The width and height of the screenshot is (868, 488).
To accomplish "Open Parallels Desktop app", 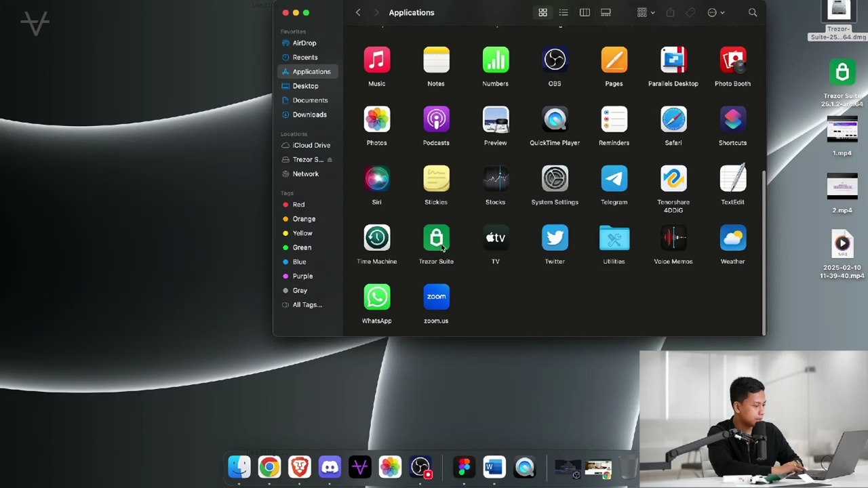I will click(x=673, y=61).
